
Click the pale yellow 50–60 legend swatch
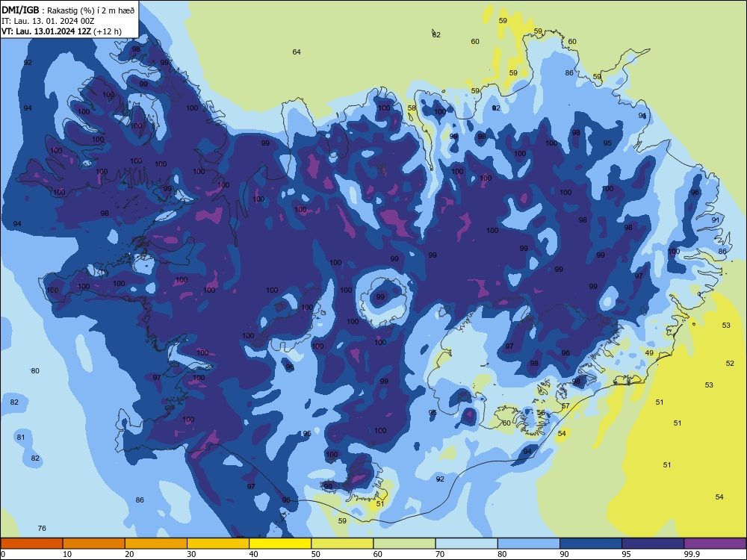point(342,544)
